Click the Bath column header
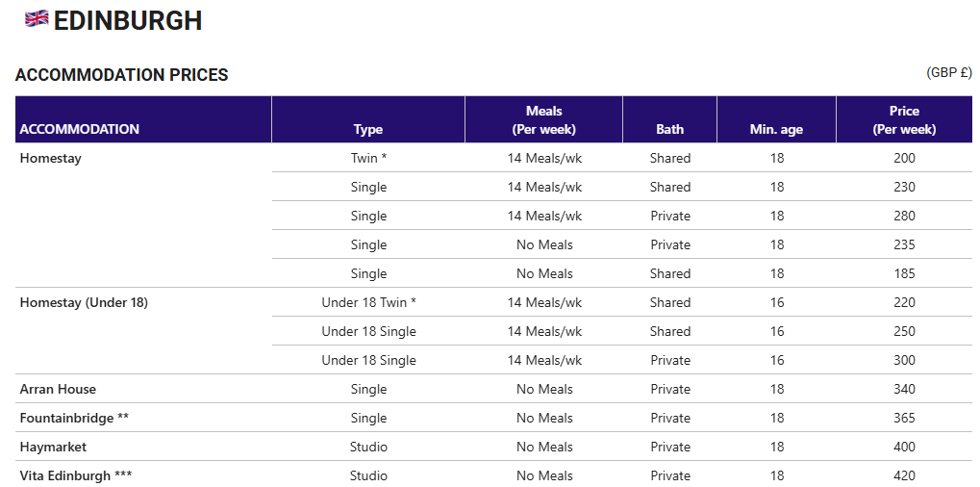 click(670, 129)
